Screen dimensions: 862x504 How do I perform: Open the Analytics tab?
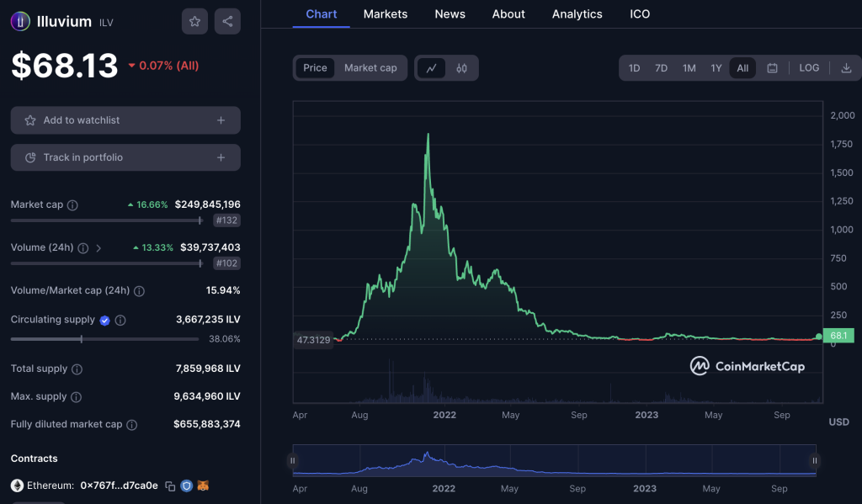click(577, 14)
